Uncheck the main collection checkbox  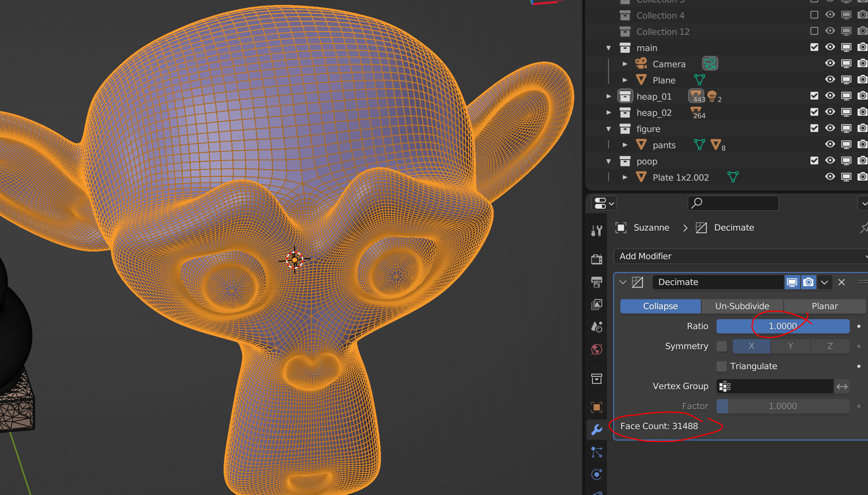[x=814, y=47]
